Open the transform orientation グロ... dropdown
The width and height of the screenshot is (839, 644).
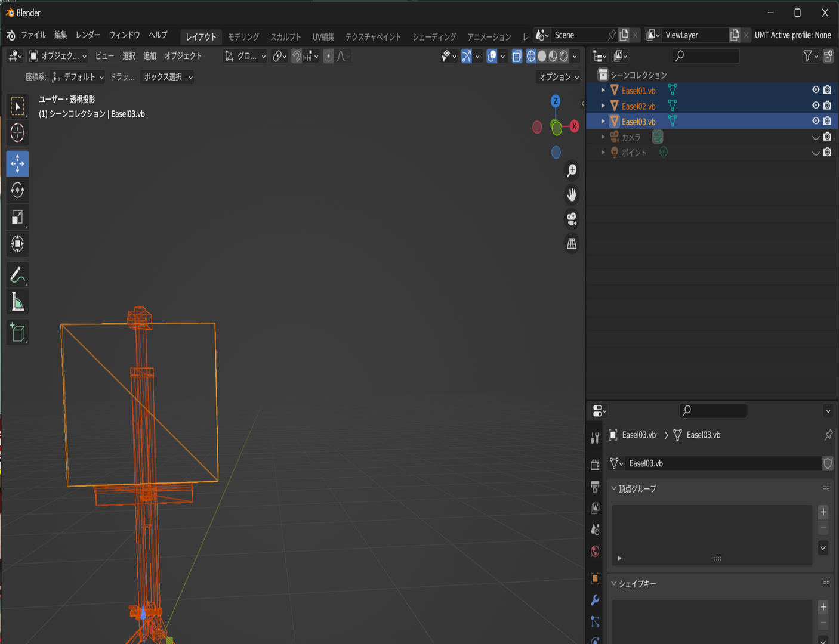point(245,56)
